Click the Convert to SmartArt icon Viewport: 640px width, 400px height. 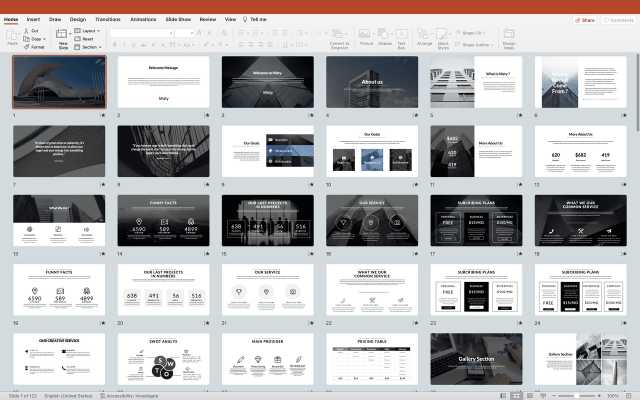point(340,37)
